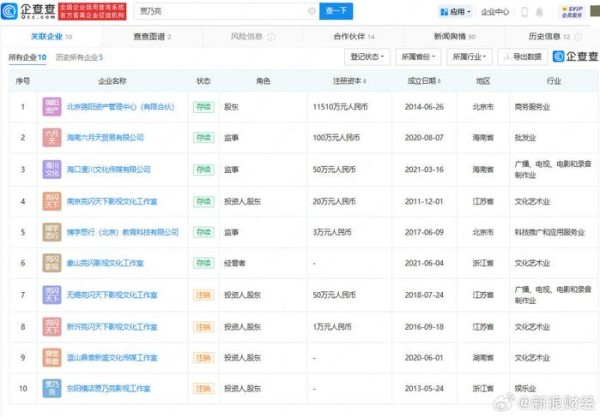
Task: Open 博学思行（北京）教育科技有限公司 link
Action: pos(122,232)
